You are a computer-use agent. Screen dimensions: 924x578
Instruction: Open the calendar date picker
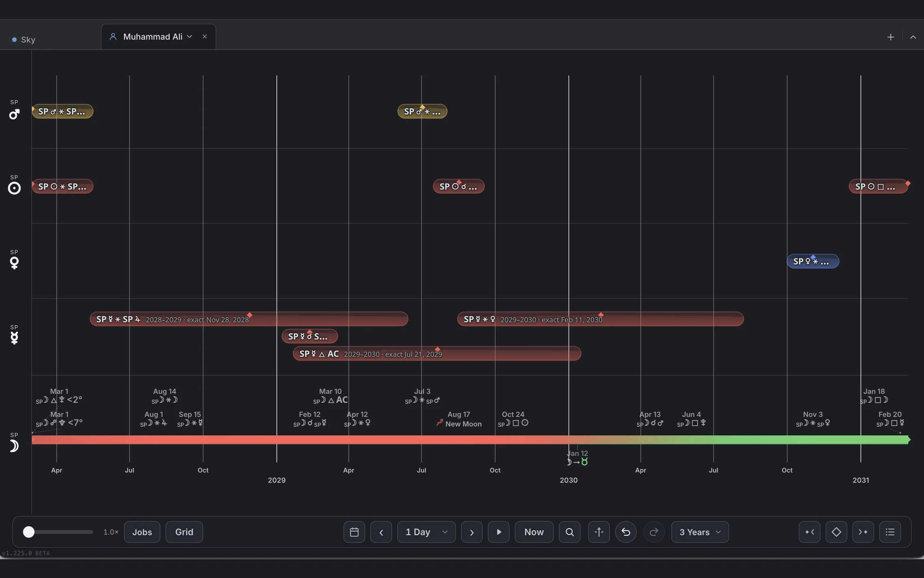[354, 532]
